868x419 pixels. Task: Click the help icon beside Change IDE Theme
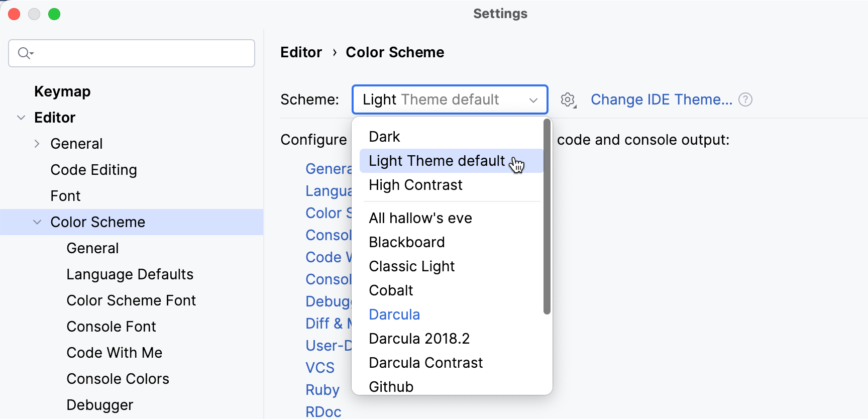pyautogui.click(x=745, y=99)
